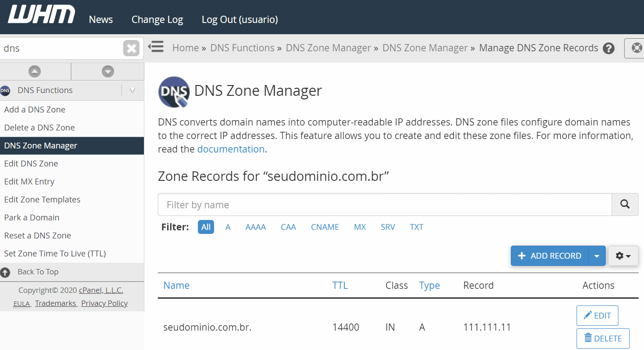Open the gear settings dropdown
Viewport: 644px width, 350px height.
623,256
